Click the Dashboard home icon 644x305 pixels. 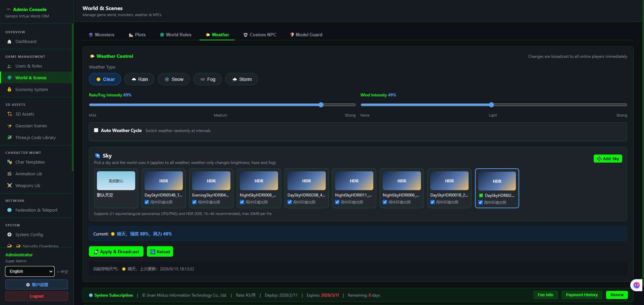pos(9,42)
